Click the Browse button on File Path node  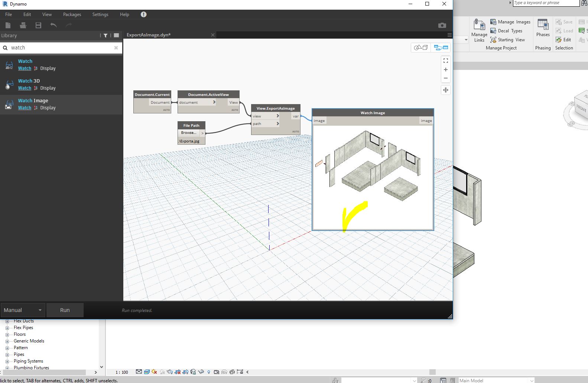pos(189,133)
